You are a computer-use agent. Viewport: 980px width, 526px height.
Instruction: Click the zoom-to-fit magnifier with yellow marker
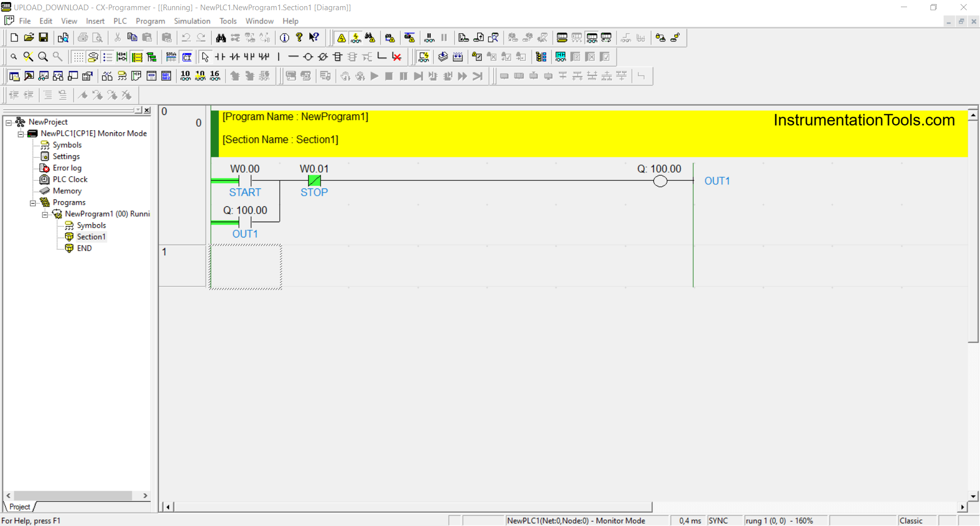pos(29,57)
